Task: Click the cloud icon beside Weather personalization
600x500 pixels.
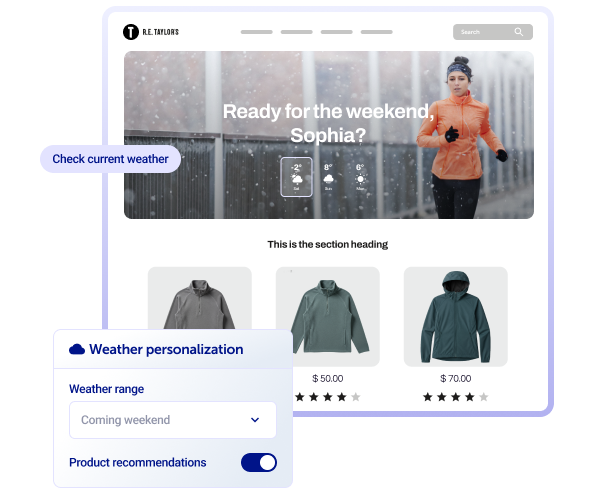Action: (x=77, y=349)
